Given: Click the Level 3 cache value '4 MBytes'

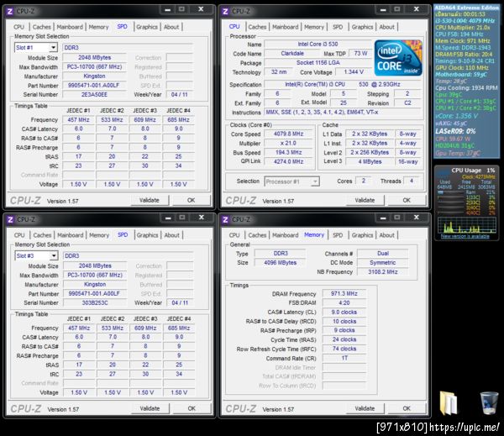Looking at the screenshot, I should (370, 162).
